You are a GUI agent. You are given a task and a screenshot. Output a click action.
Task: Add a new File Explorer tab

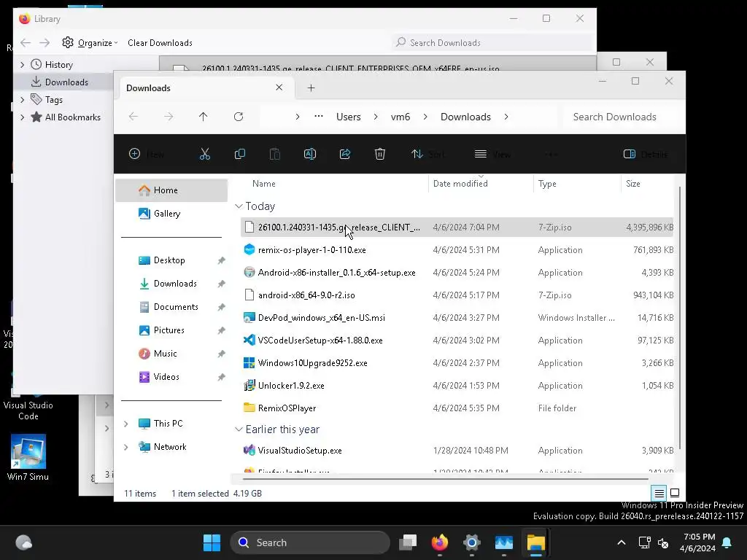pyautogui.click(x=311, y=87)
